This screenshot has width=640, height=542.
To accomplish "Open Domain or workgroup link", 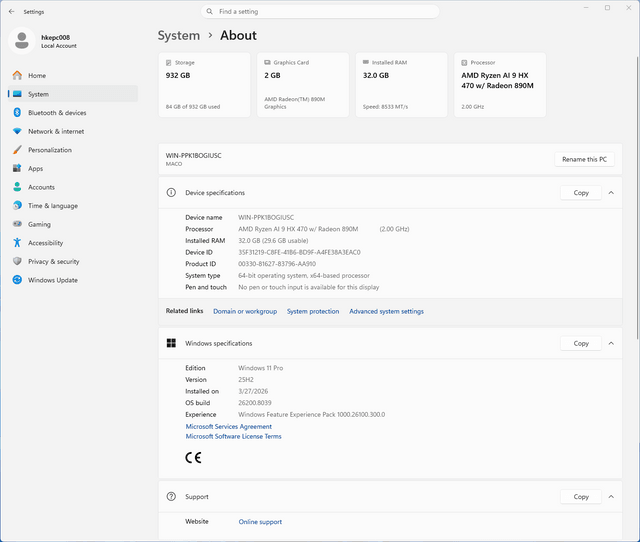I will [x=245, y=311].
